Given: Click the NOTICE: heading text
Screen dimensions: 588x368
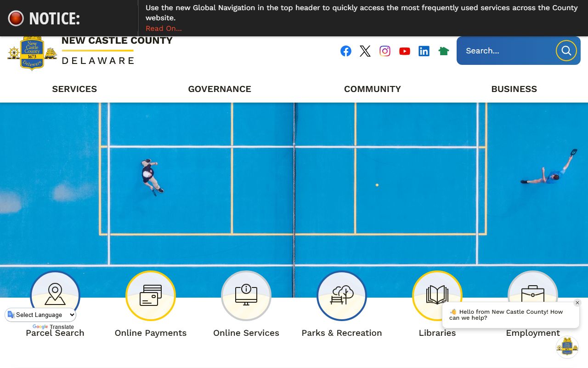Looking at the screenshot, I should (x=54, y=18).
